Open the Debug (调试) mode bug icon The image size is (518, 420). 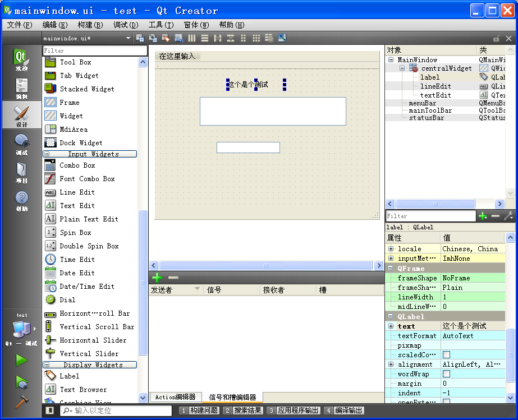pos(21,144)
